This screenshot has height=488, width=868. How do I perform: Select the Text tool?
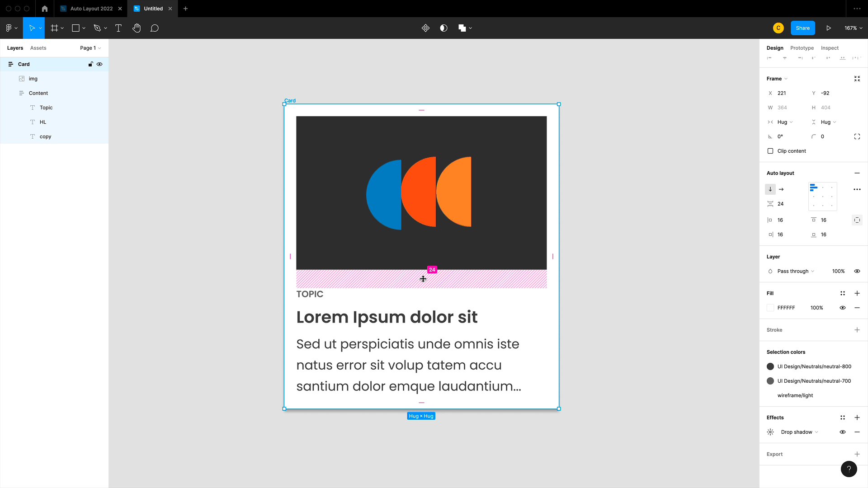(x=118, y=28)
